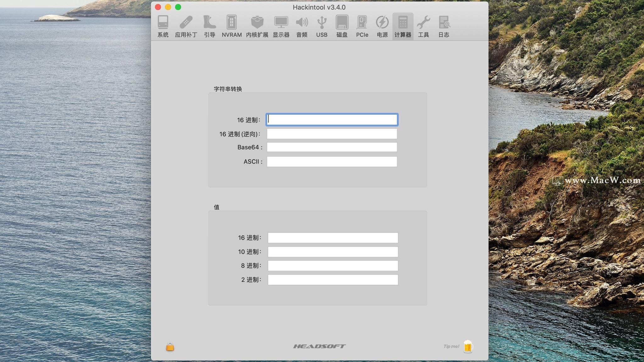Open the PCIe toolbar section

(x=362, y=26)
